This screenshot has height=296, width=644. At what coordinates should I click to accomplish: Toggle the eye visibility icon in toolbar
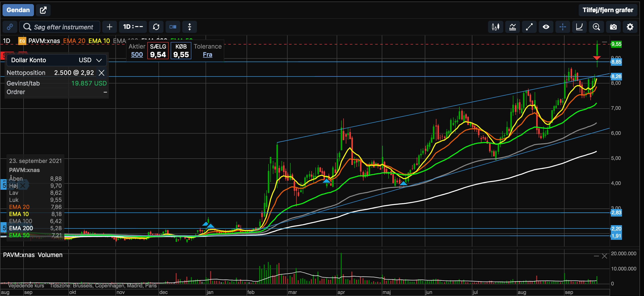tap(546, 27)
